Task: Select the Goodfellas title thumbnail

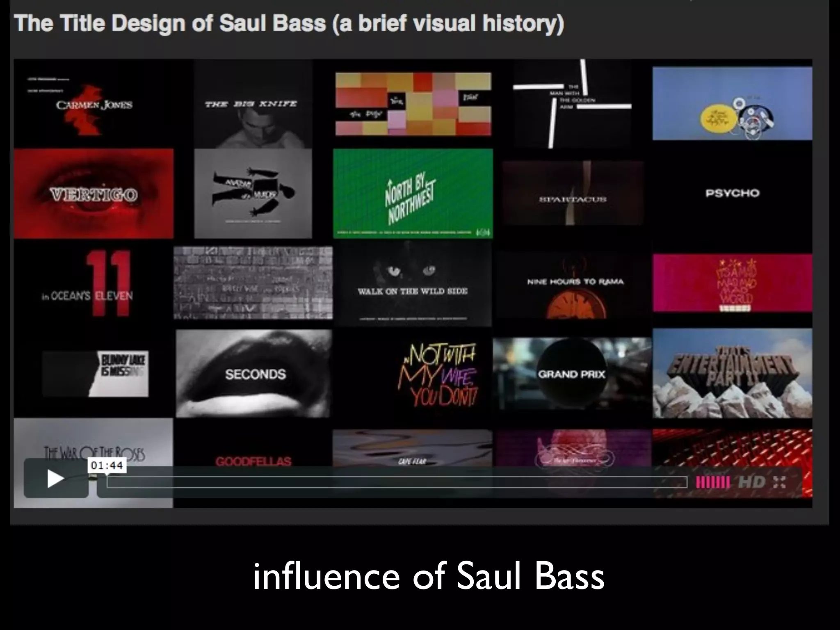Action: click(253, 461)
